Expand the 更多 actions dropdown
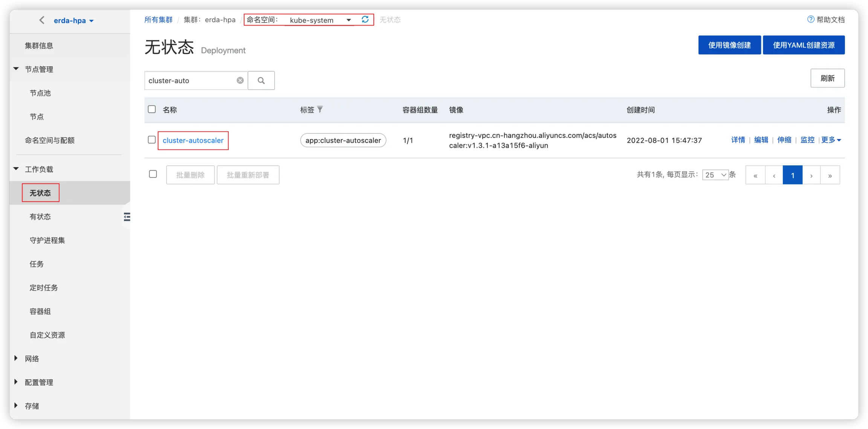The image size is (868, 429). pos(831,140)
